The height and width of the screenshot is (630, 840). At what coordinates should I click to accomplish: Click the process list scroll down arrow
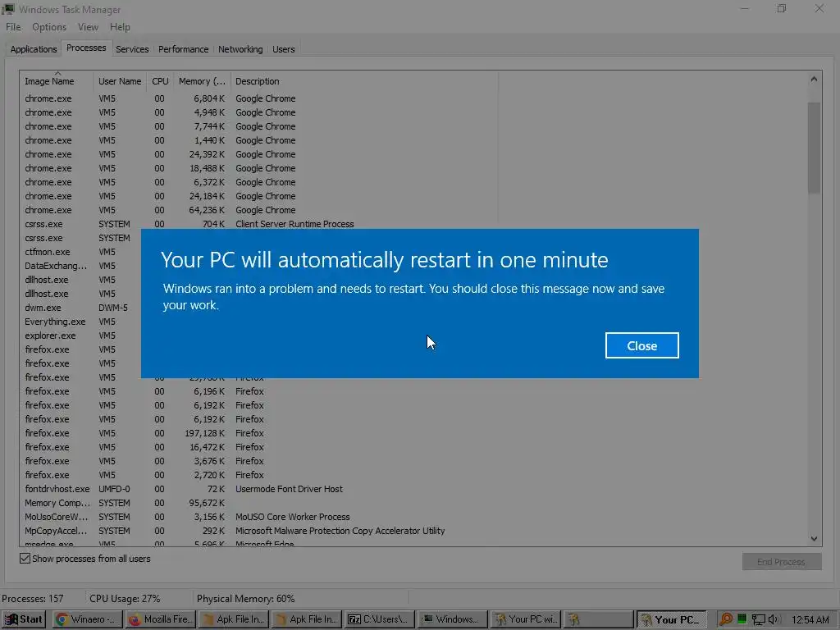814,538
